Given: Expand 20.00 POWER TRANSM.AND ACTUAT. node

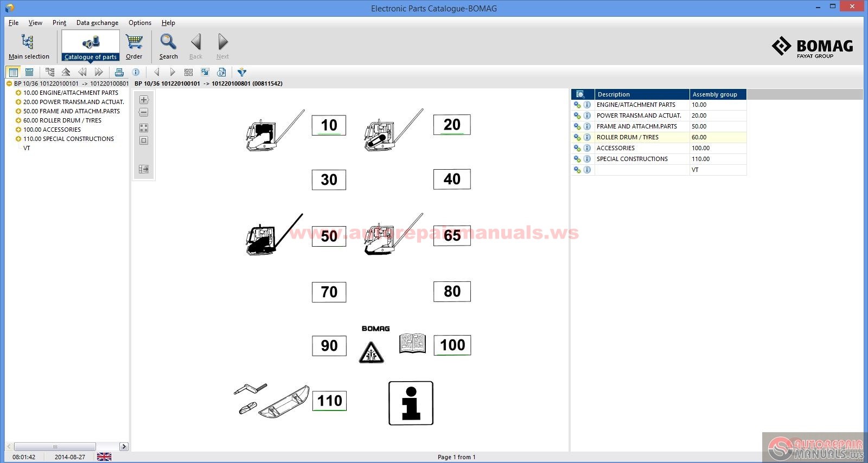Looking at the screenshot, I should (18, 102).
